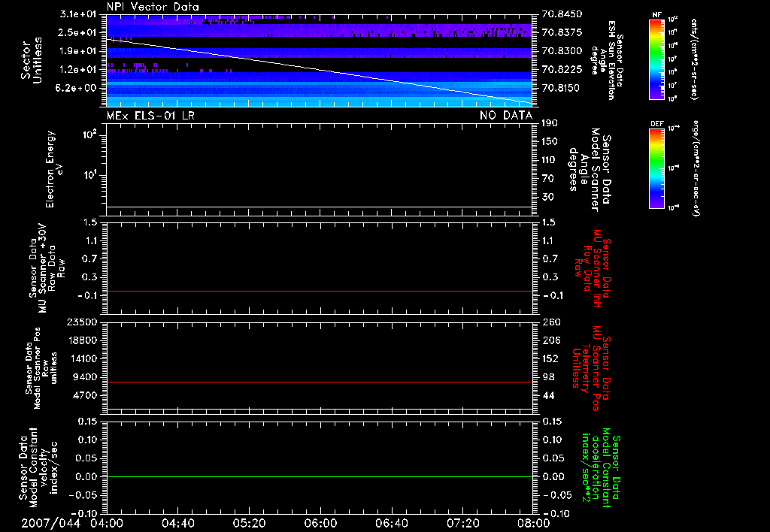The width and height of the screenshot is (770, 532).
Task: Click the 70.8150 elevation tick value
Action: click(562, 88)
